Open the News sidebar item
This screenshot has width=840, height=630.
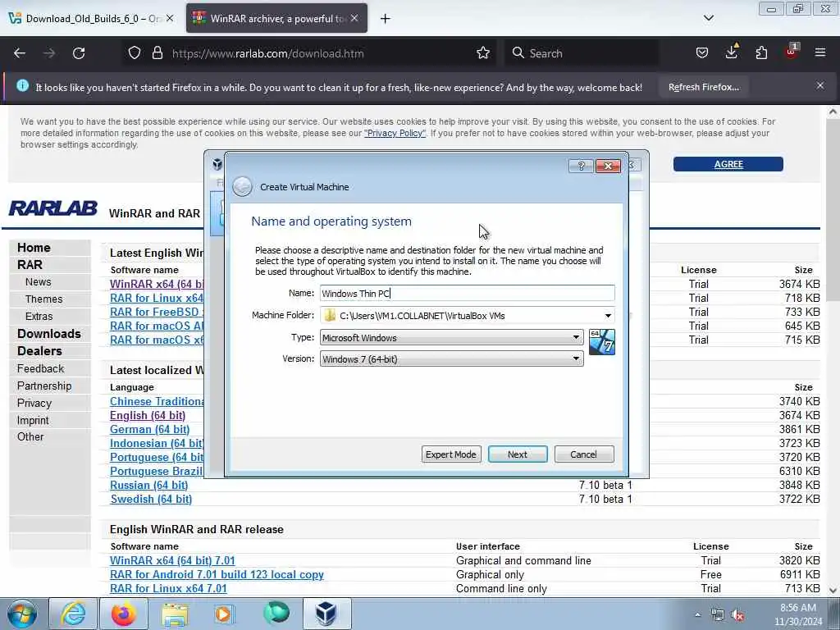pos(38,282)
